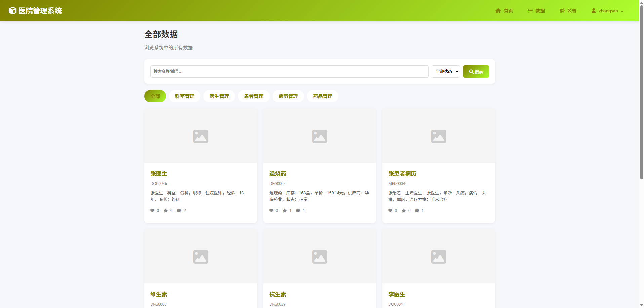Open the 李医生 card title
The image size is (644, 308).
click(x=397, y=294)
